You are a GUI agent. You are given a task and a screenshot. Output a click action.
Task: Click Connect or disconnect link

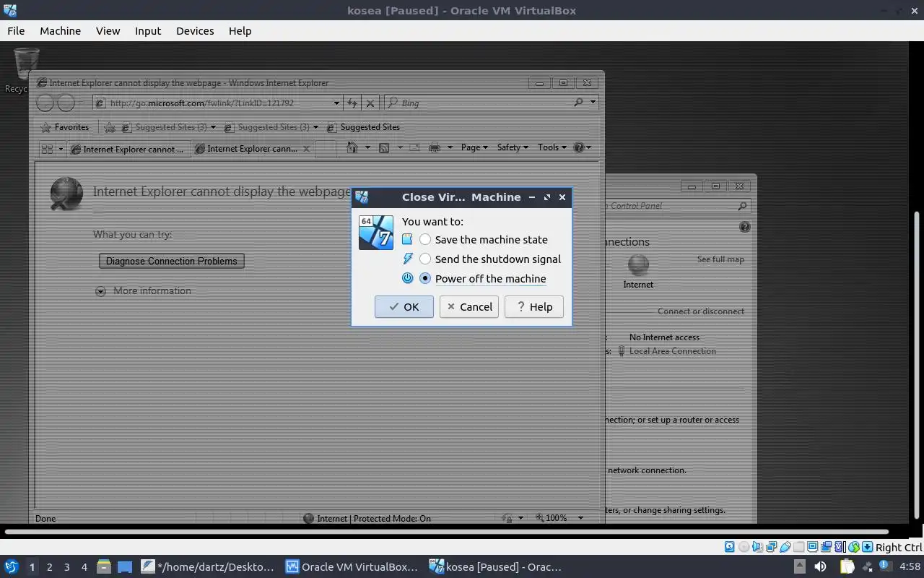(701, 311)
